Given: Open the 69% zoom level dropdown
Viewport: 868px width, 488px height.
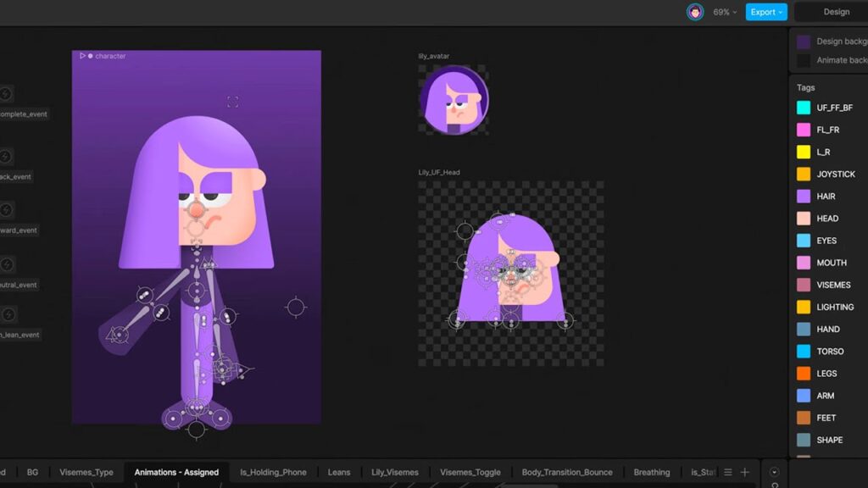Looking at the screenshot, I should point(724,12).
